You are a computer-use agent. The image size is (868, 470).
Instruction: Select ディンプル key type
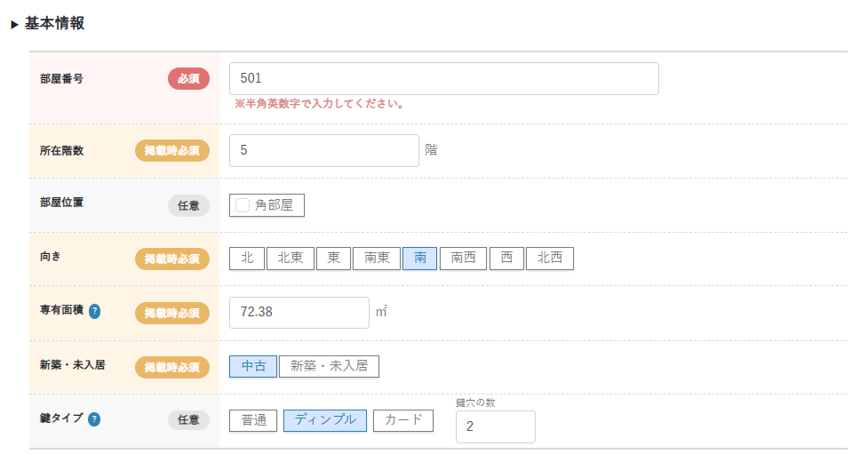pos(325,421)
